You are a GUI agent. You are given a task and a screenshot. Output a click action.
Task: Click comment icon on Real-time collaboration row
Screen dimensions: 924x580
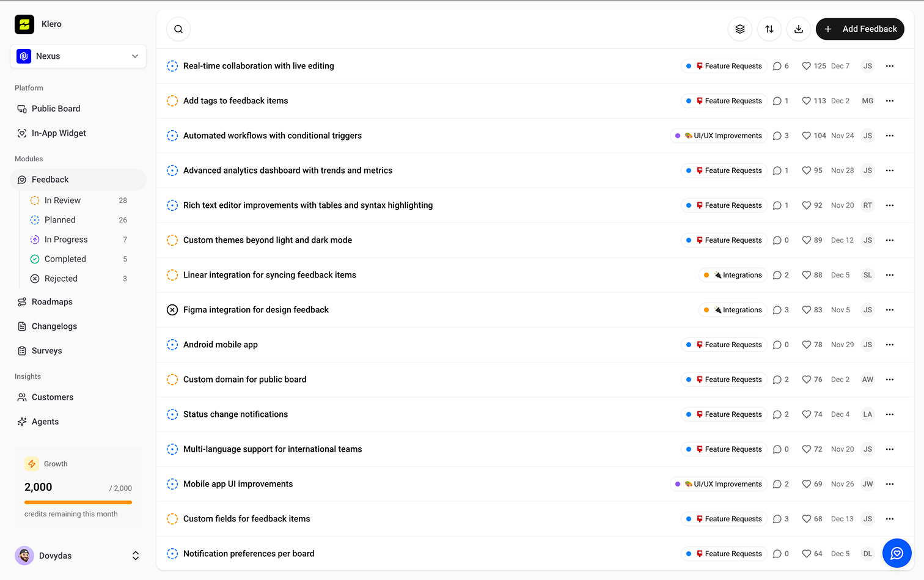[777, 66]
